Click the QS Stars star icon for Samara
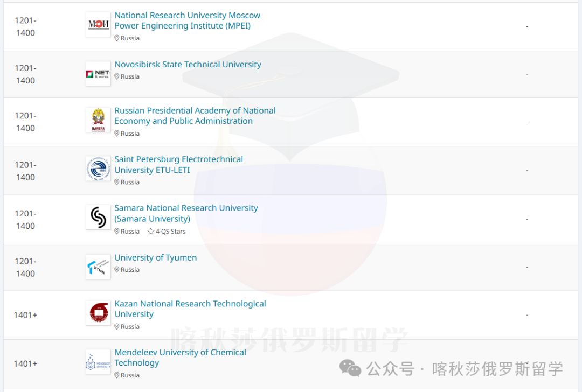The width and height of the screenshot is (582, 392). (151, 232)
